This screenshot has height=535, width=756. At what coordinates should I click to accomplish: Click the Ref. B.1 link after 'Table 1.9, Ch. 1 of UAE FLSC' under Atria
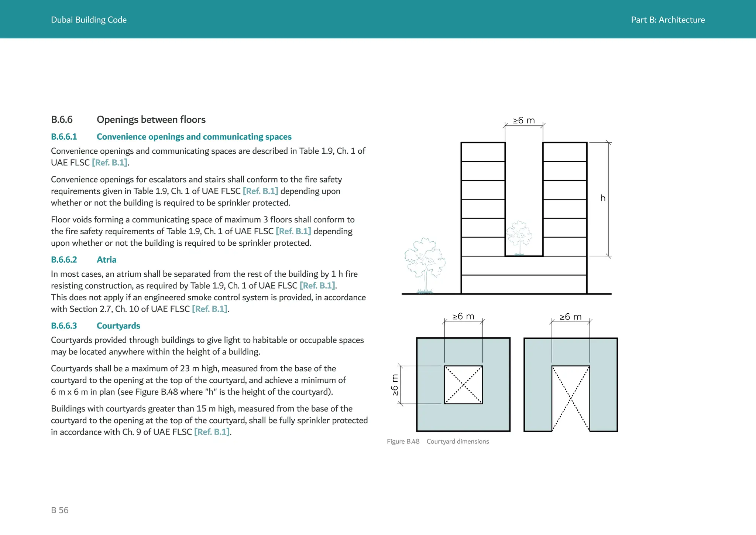317,286
